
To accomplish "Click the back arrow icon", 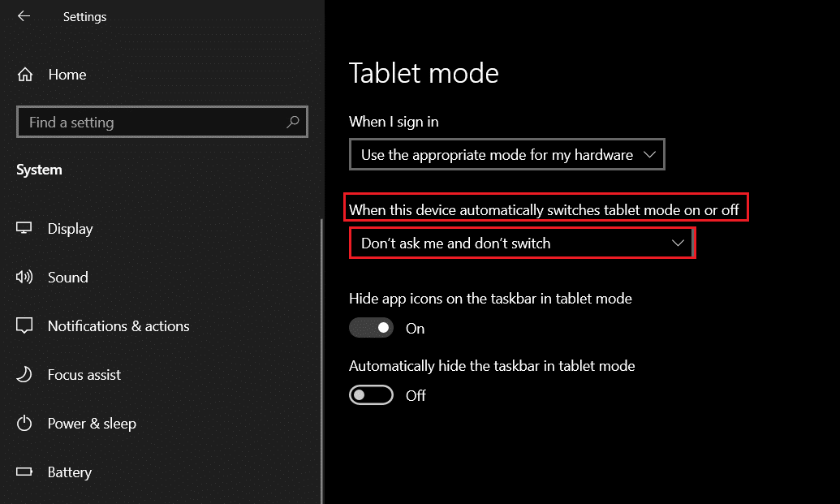I will [24, 16].
